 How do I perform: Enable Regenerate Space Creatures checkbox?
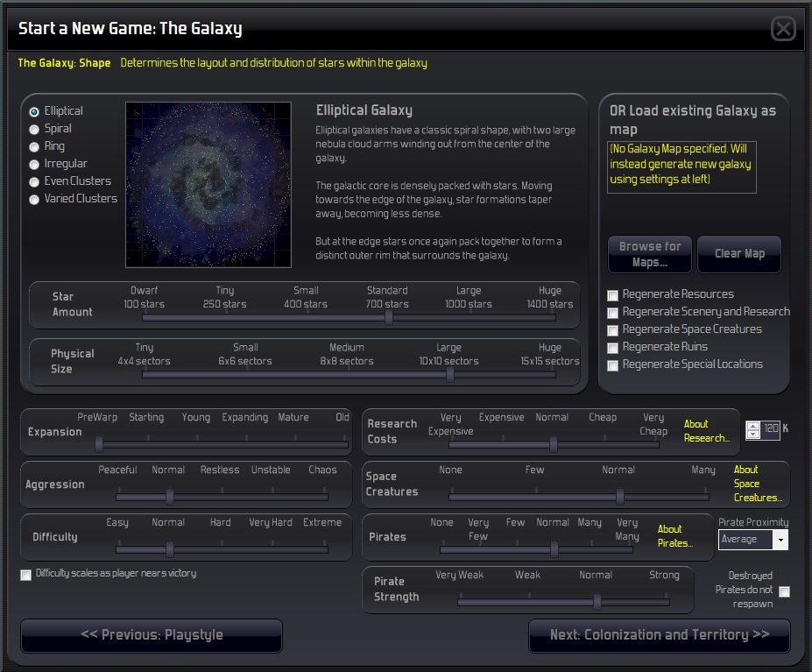[x=612, y=330]
